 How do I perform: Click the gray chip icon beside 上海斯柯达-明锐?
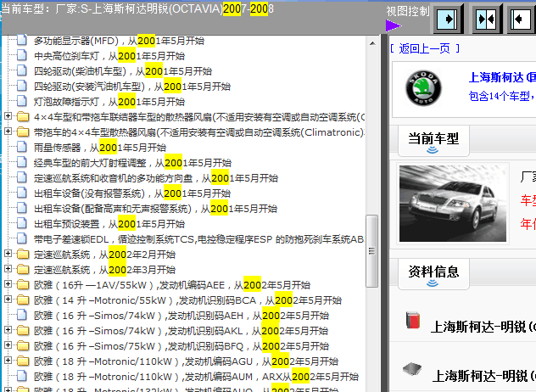[x=412, y=369]
